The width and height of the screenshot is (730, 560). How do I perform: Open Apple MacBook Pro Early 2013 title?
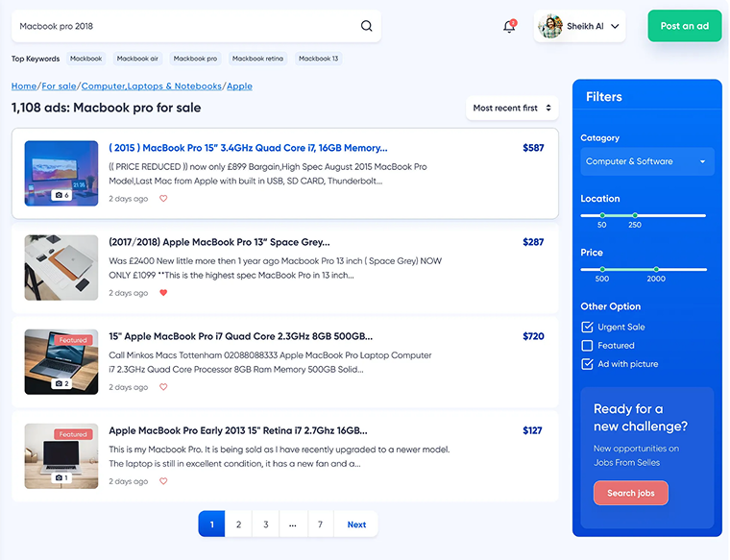pyautogui.click(x=238, y=430)
